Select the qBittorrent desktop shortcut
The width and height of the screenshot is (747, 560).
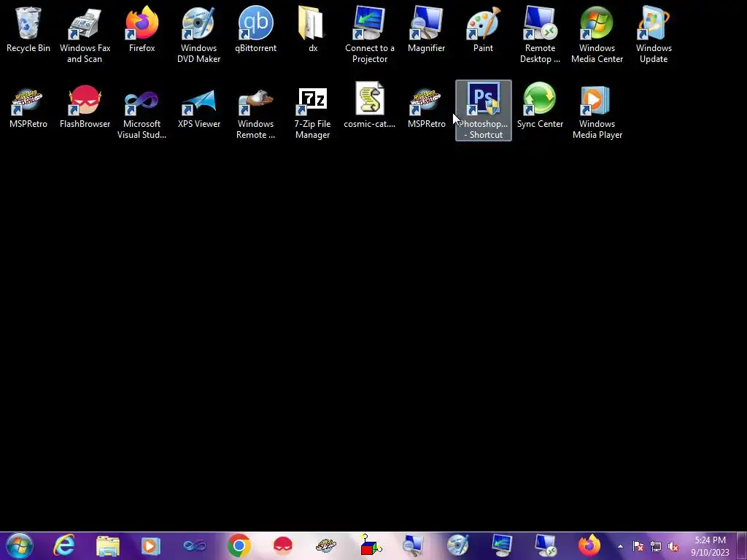click(x=256, y=29)
